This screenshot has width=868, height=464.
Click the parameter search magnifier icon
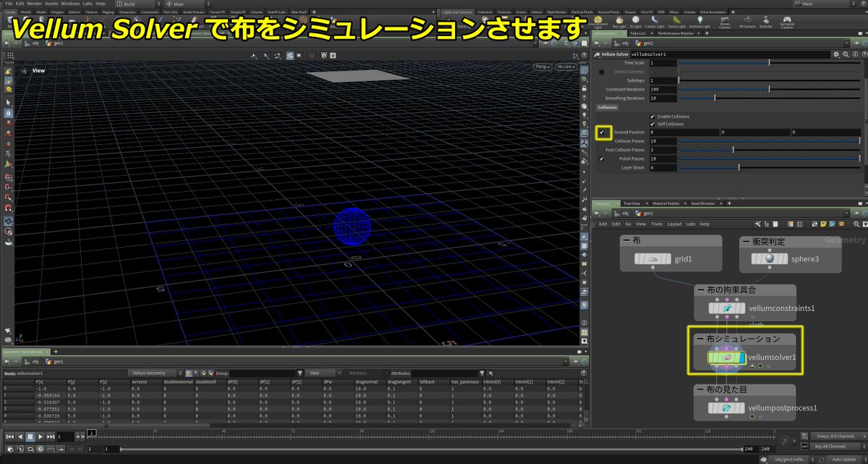pyautogui.click(x=844, y=54)
